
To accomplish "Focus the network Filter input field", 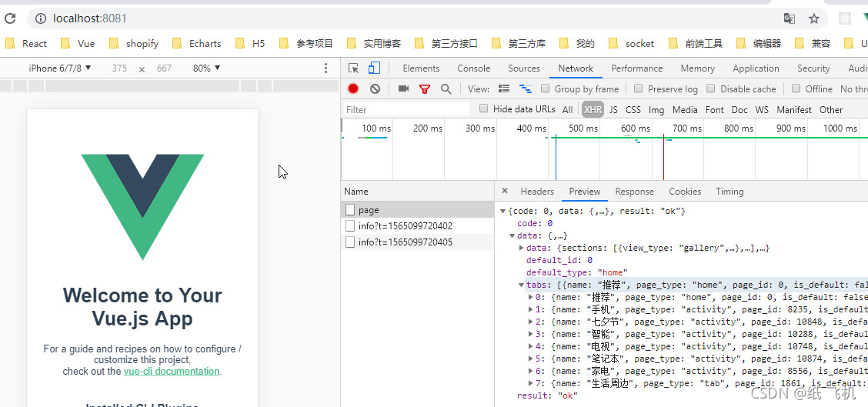I will point(406,109).
